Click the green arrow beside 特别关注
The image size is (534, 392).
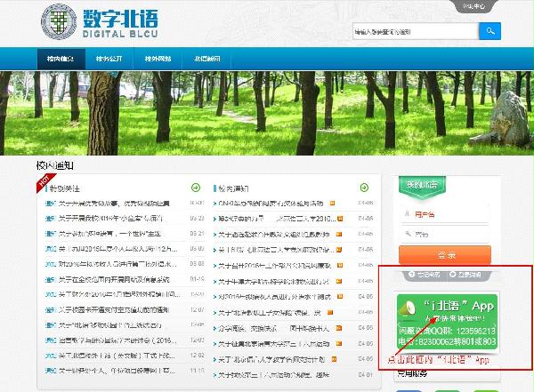point(195,188)
